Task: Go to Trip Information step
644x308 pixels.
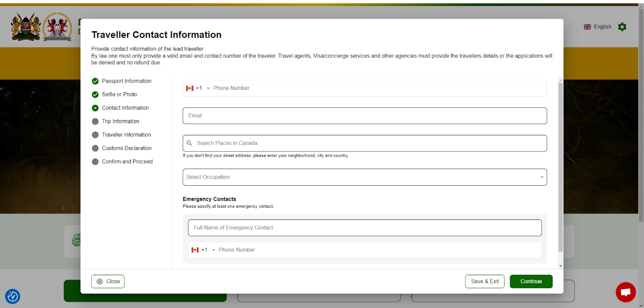Action: tap(120, 121)
